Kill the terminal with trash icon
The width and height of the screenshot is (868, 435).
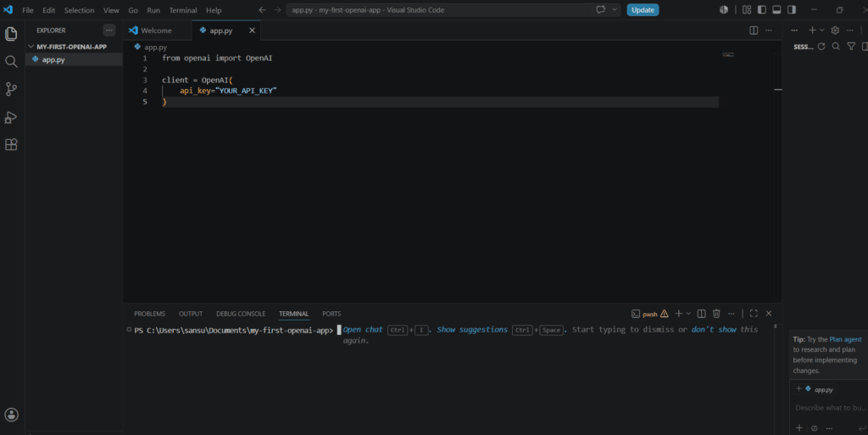(716, 313)
